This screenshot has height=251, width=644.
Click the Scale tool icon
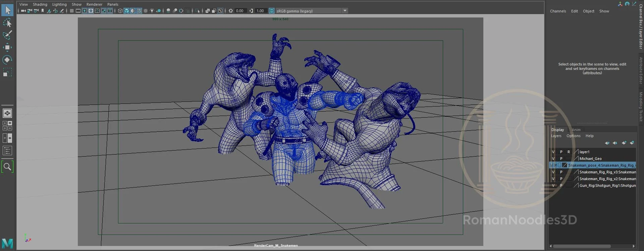point(7,72)
